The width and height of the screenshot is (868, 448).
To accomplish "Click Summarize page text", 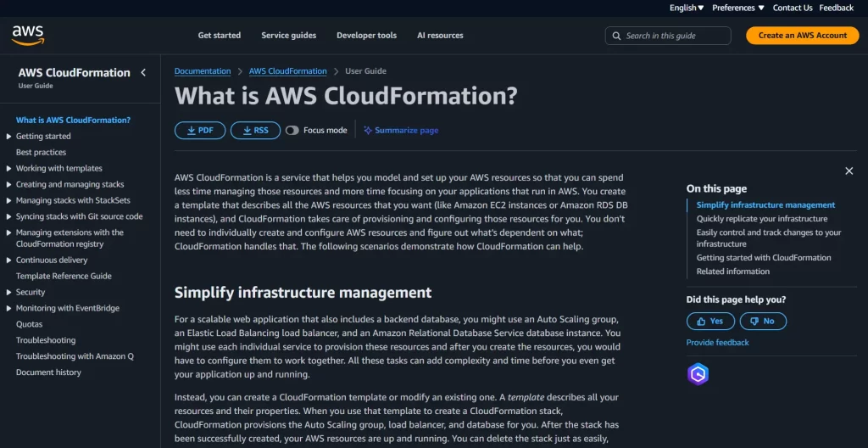I will point(406,131).
